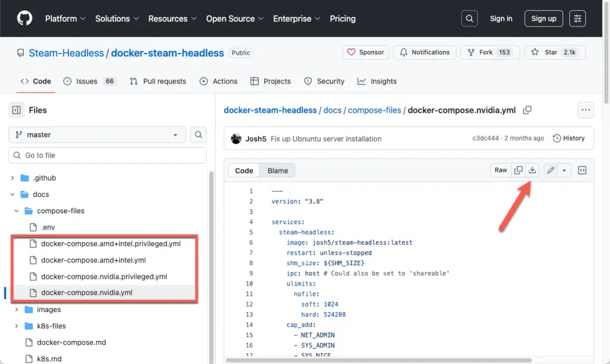
Task: Select the .env file in the sidebar
Action: (47, 227)
